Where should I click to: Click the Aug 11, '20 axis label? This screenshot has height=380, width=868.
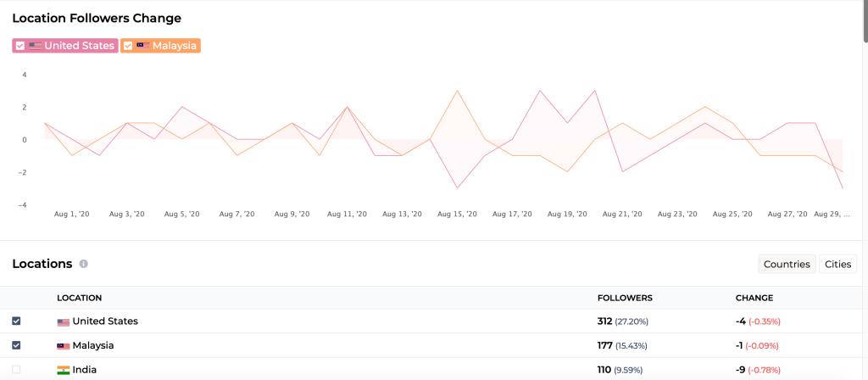[x=348, y=215]
